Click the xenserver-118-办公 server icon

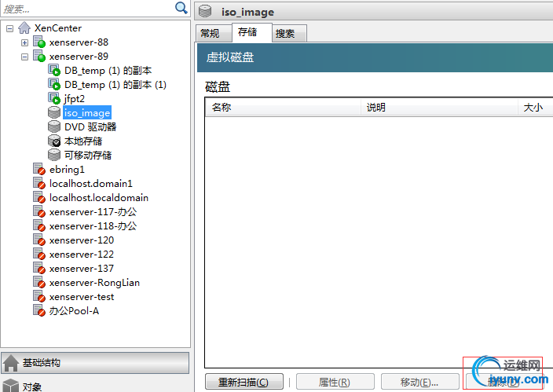tap(39, 225)
